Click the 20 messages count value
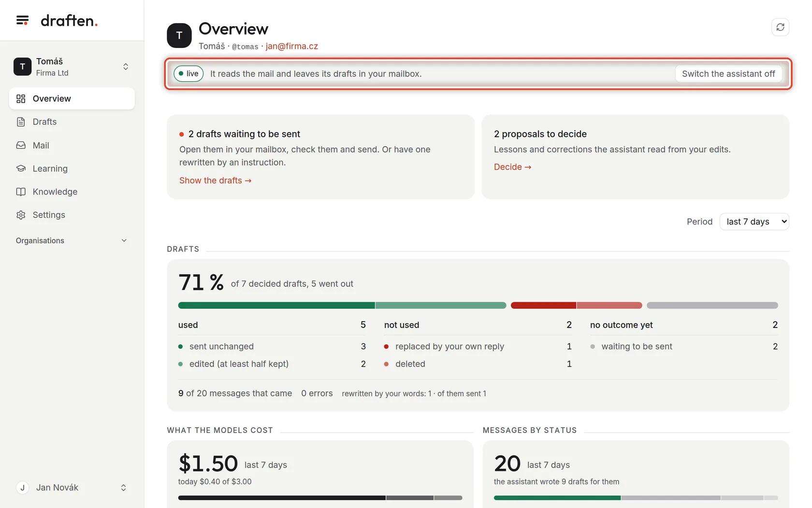This screenshot has width=812, height=508. [507, 463]
